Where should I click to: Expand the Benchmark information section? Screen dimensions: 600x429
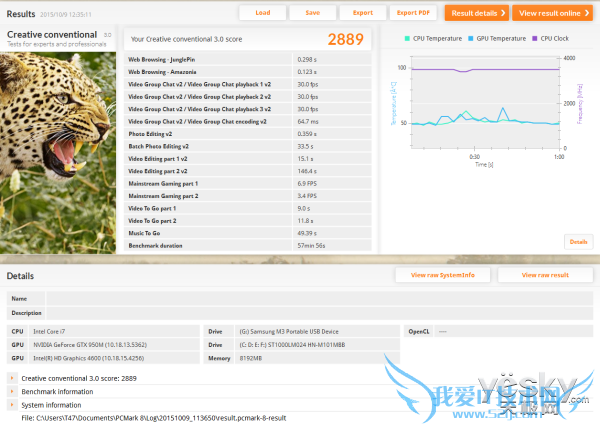(12, 391)
